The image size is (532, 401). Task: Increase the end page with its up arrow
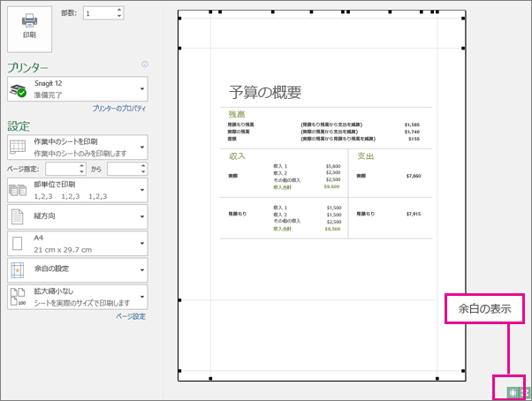point(143,166)
